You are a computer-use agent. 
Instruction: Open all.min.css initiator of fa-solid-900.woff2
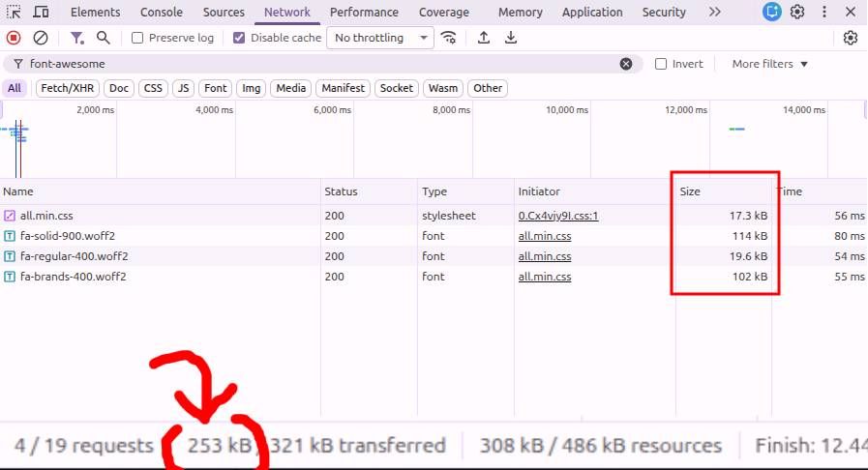click(x=545, y=236)
